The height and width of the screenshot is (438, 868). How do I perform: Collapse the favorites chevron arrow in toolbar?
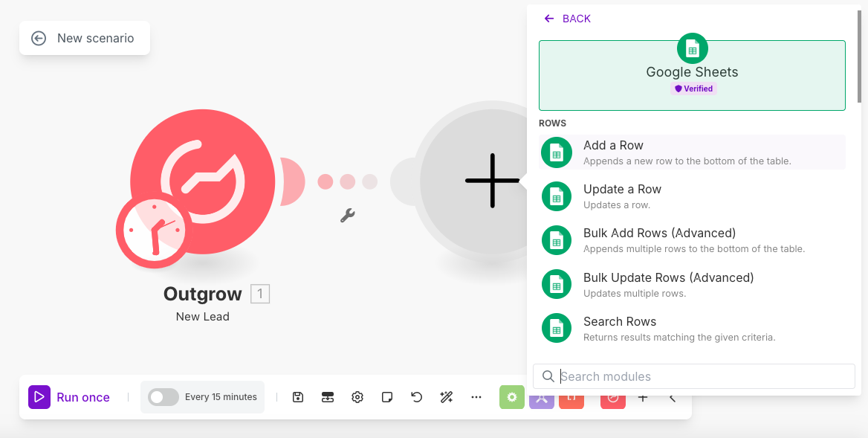(x=672, y=398)
